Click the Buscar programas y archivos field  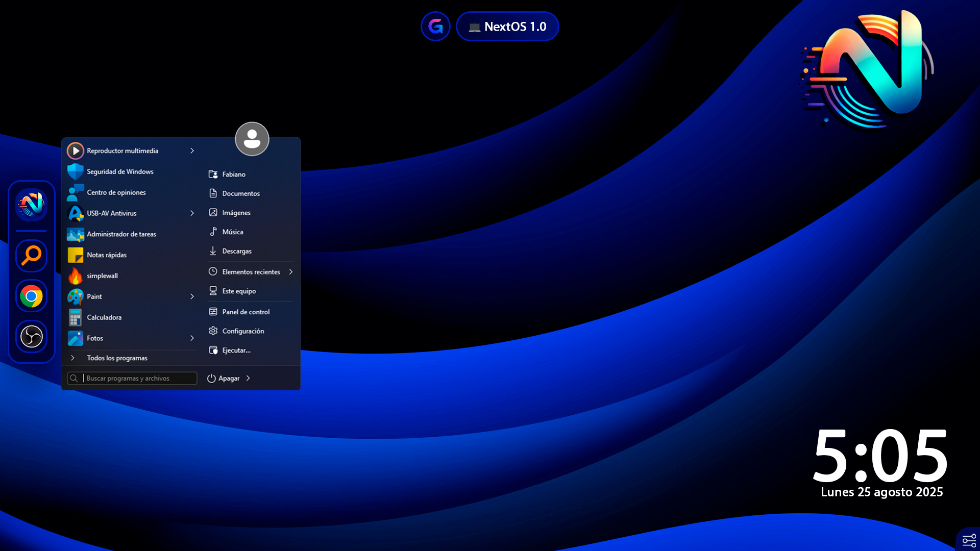[133, 379]
